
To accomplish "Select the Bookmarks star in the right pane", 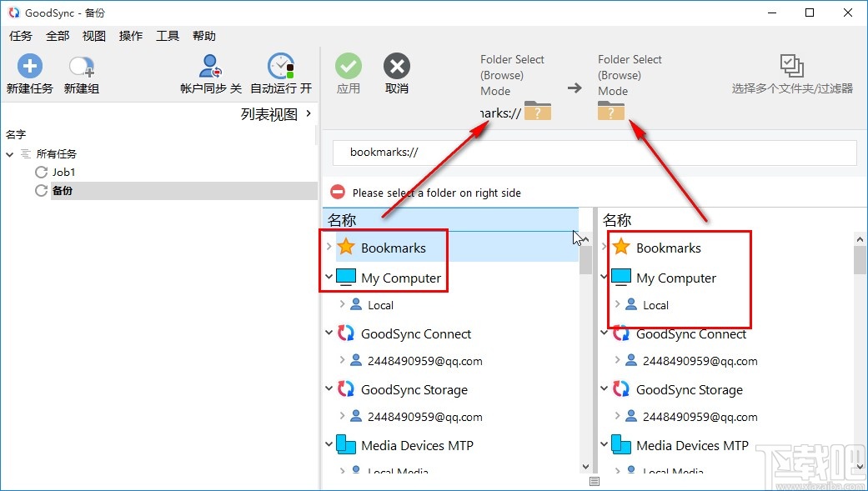I will [621, 246].
